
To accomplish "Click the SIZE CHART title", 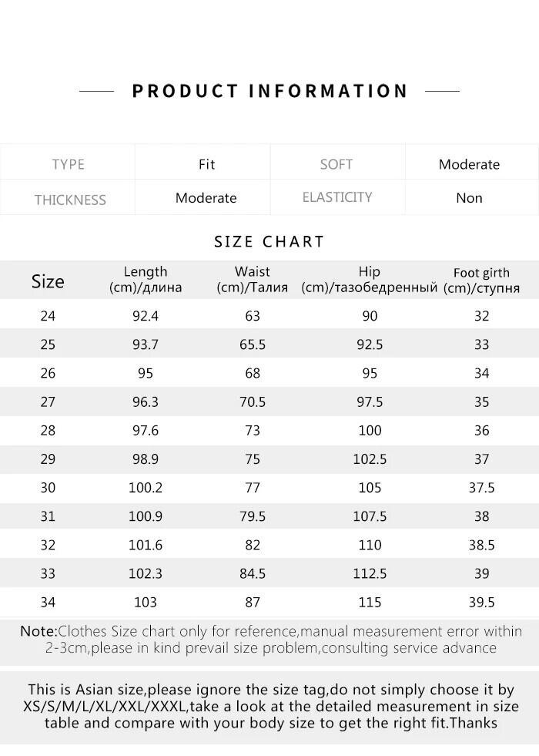I will click(x=269, y=241).
